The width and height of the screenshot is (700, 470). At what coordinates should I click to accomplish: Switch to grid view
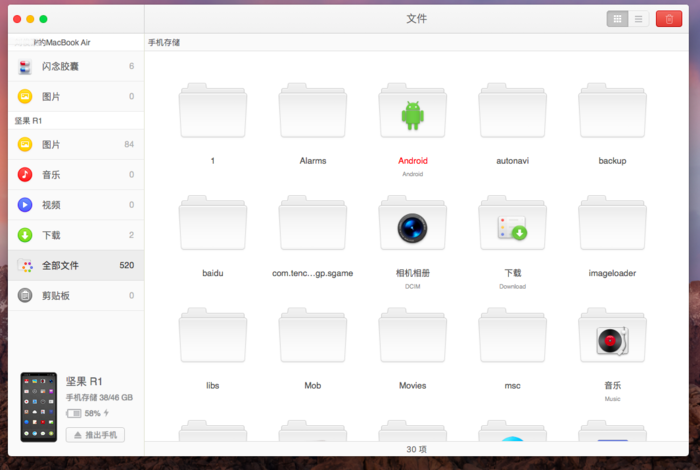click(617, 19)
